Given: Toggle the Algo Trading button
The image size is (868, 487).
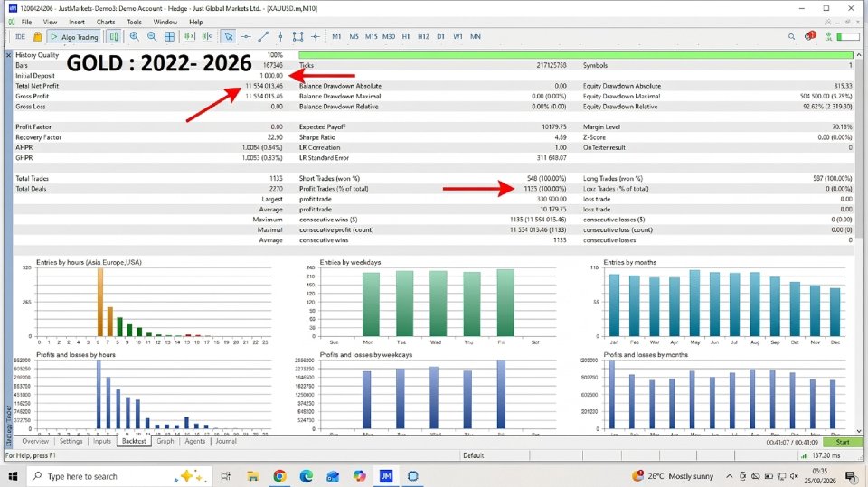Looking at the screenshot, I should coord(74,36).
